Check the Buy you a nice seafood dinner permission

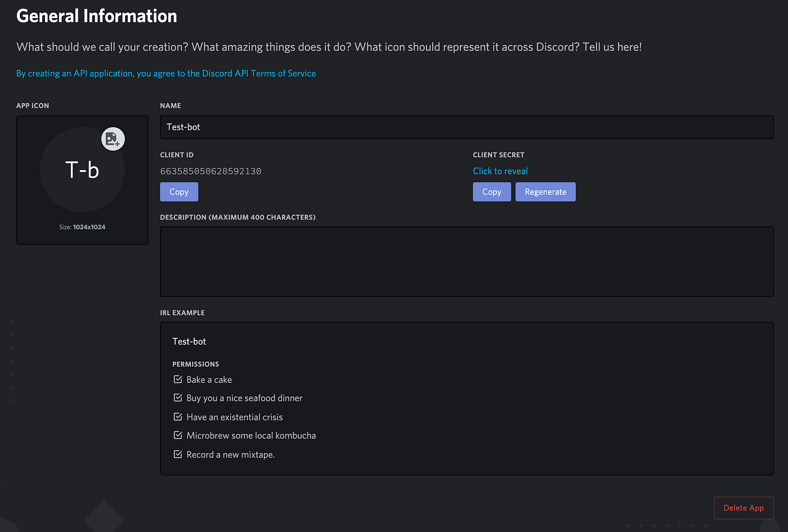(x=178, y=397)
